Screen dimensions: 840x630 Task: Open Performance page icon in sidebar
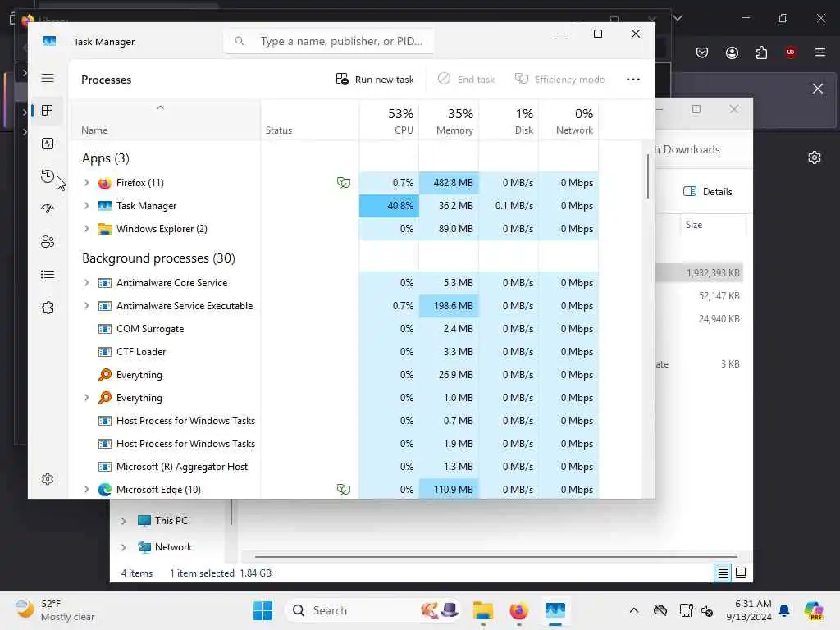[x=47, y=144]
